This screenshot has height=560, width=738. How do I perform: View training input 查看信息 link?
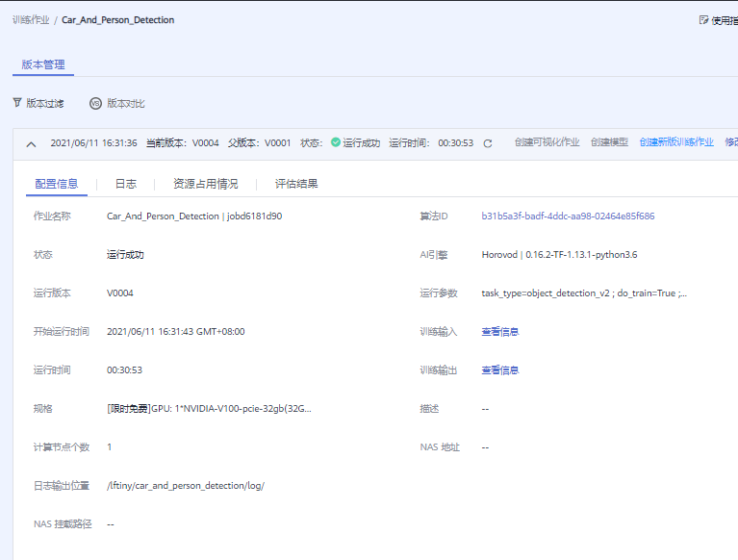499,332
